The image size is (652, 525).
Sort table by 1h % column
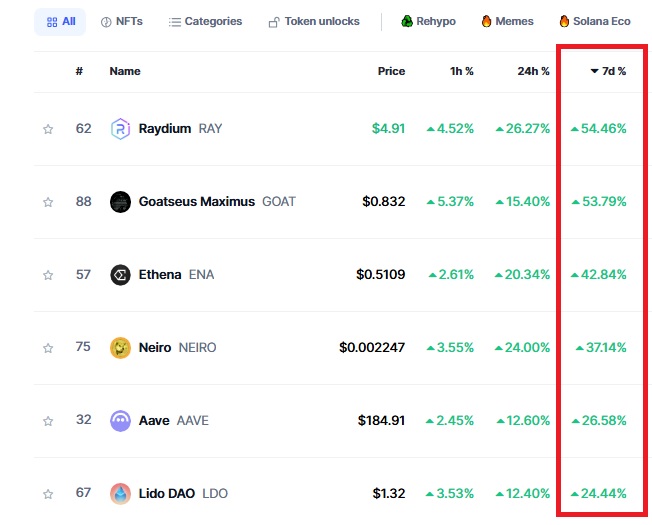click(462, 71)
